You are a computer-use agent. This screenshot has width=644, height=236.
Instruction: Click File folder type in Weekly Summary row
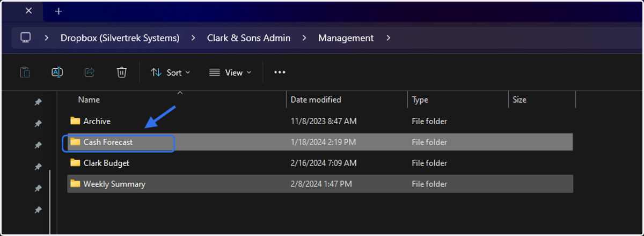(x=429, y=184)
